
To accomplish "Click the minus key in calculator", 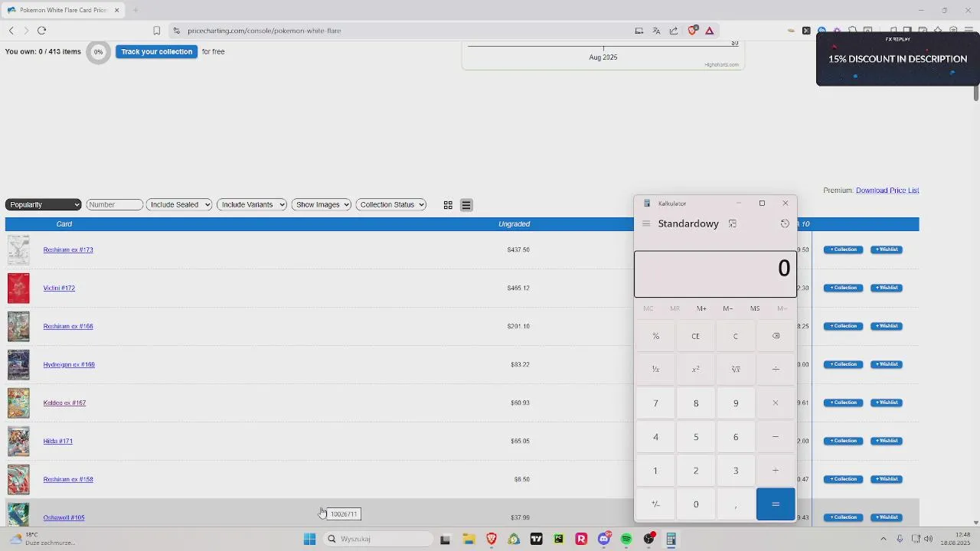I will click(776, 437).
